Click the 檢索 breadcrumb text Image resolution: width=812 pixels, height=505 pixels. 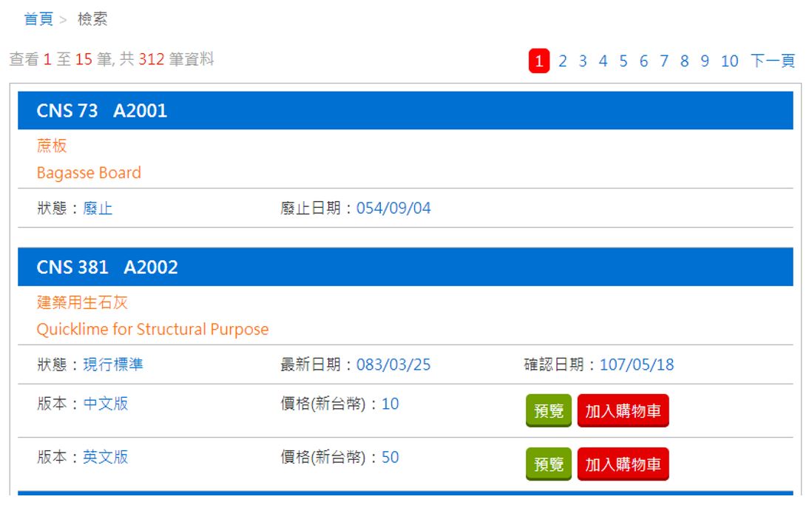[92, 19]
